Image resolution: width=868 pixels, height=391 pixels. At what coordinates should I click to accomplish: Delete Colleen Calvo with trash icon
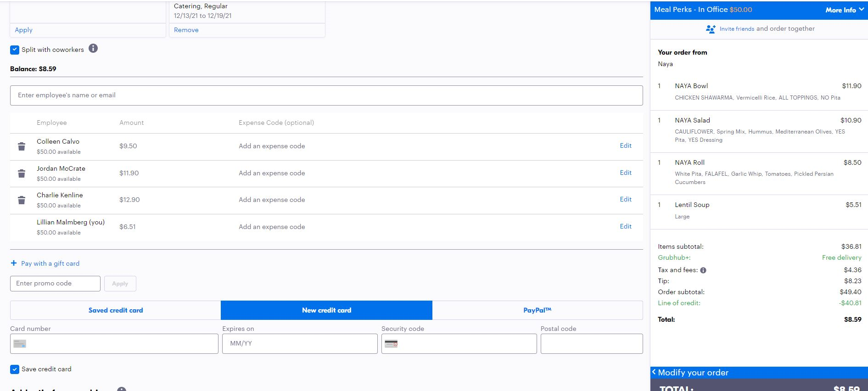click(x=22, y=146)
